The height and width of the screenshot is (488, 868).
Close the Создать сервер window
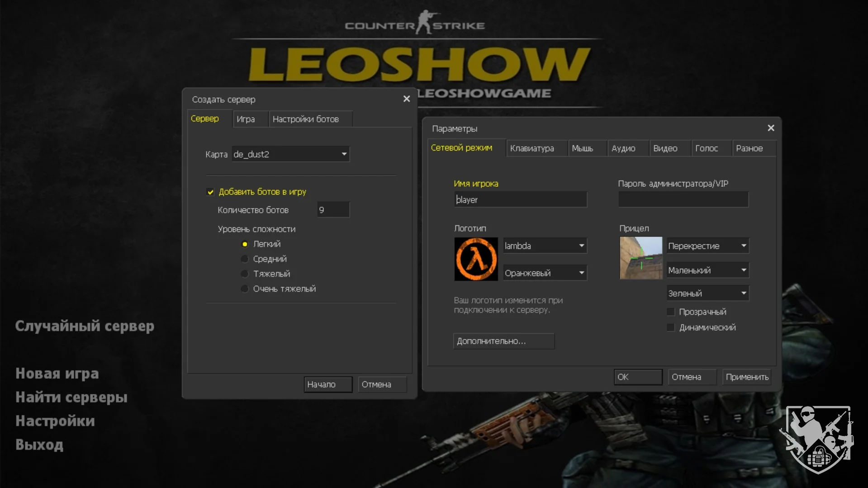coord(406,99)
